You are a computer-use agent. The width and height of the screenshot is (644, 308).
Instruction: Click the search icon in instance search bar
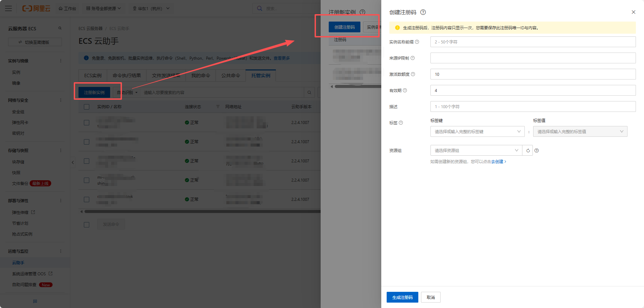(x=309, y=92)
